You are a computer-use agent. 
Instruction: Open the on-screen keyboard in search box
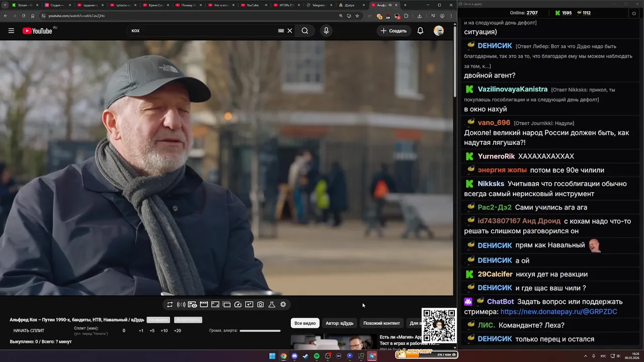281,31
